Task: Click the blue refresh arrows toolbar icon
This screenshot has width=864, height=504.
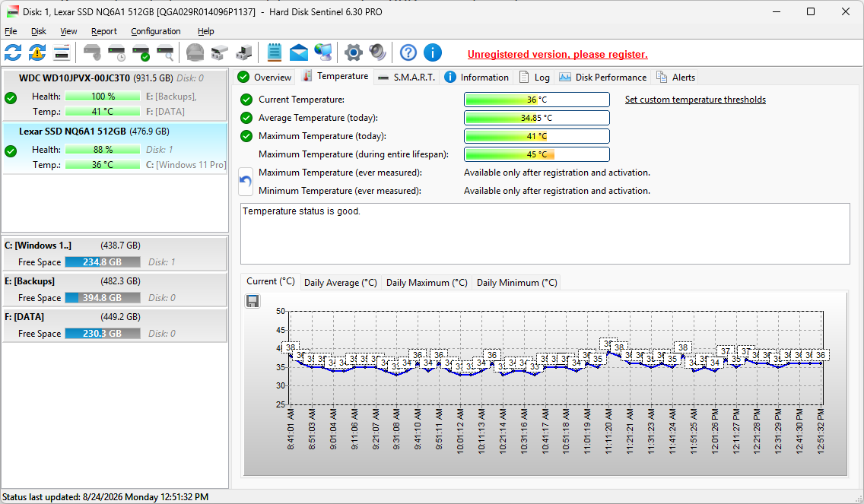Action: click(x=13, y=53)
